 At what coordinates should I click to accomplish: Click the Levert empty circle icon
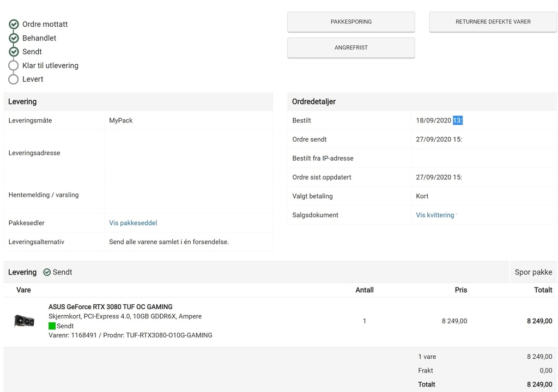click(x=14, y=79)
